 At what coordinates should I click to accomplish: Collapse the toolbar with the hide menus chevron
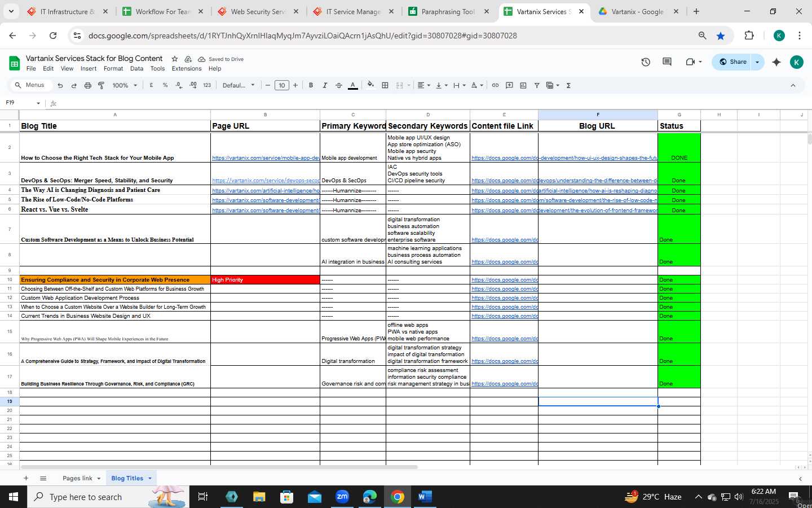tap(793, 85)
